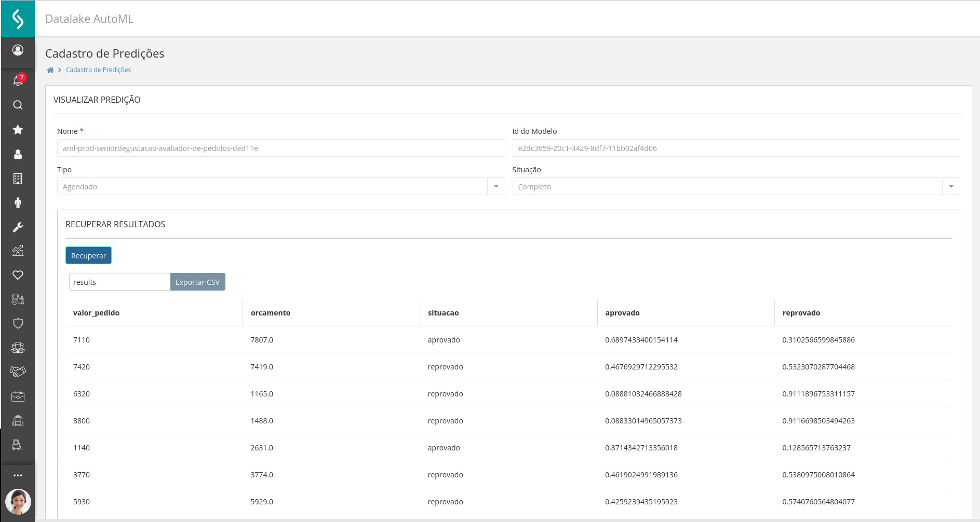Select aprovado value 0.08833014965057373

pyautogui.click(x=643, y=421)
